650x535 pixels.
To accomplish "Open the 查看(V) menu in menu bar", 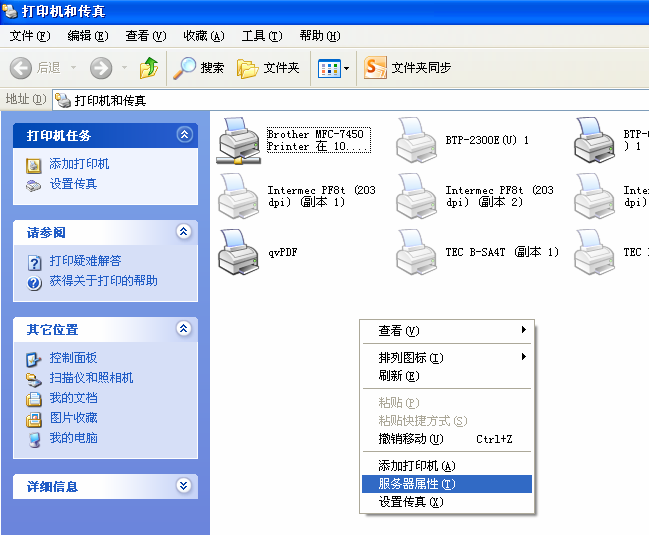I will (146, 36).
